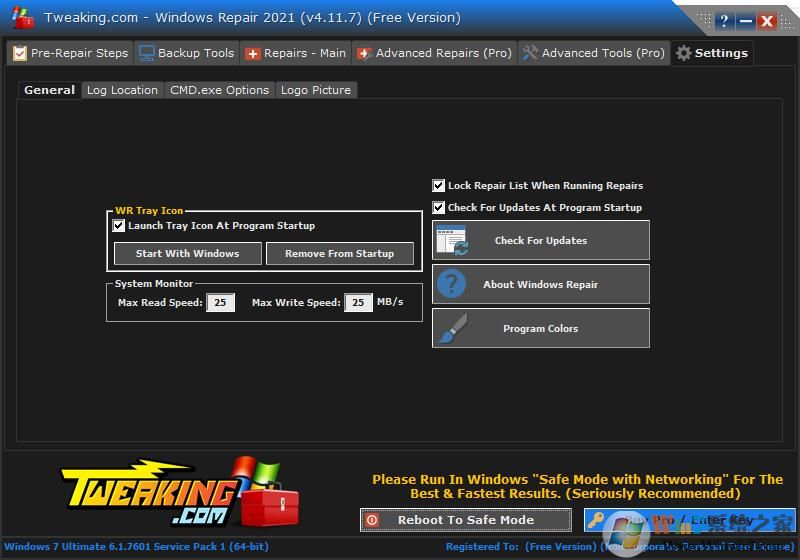800x560 pixels.
Task: Click the Tweaking.com toolbox app icon in title bar
Action: coord(23,18)
